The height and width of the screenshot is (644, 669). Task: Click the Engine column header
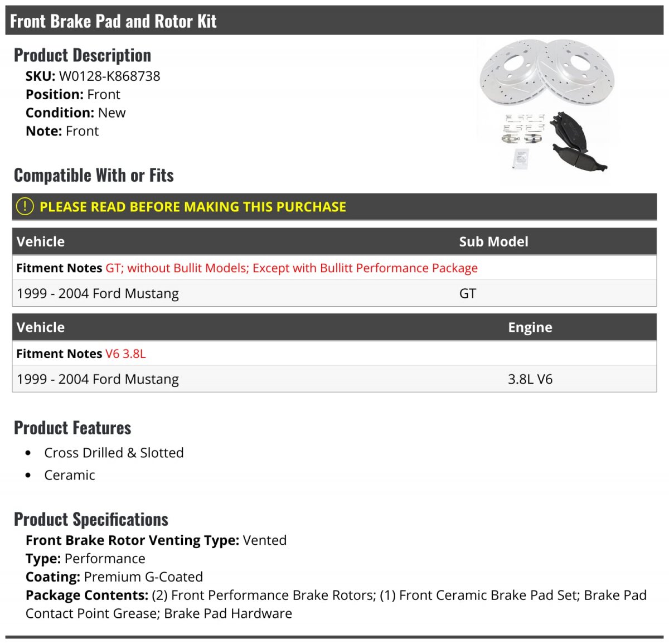[x=530, y=327]
